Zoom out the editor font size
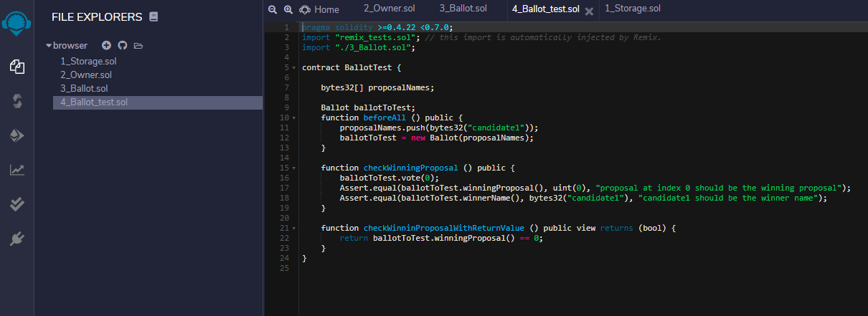This screenshot has height=316, width=868. click(272, 9)
